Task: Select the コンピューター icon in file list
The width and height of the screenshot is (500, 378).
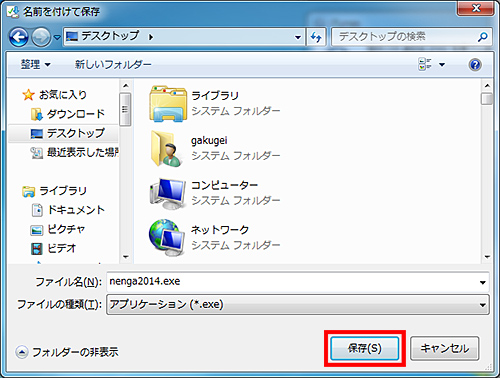Action: [167, 193]
